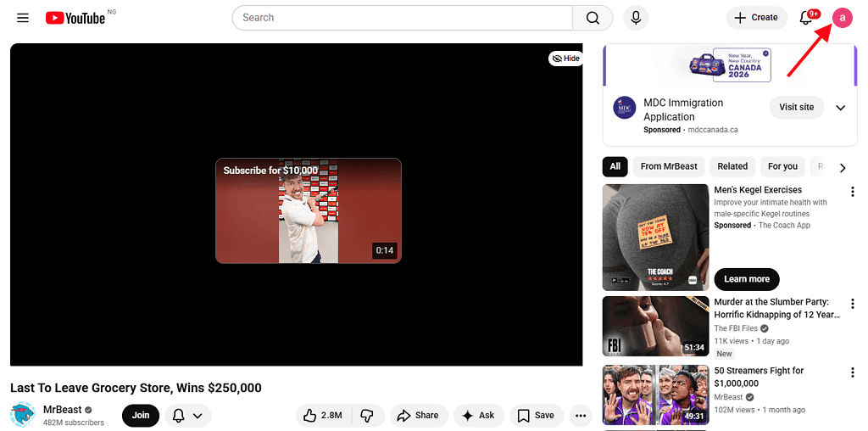Open the Canada 2026 ad banner
This screenshot has width=868, height=431.
[x=730, y=64]
